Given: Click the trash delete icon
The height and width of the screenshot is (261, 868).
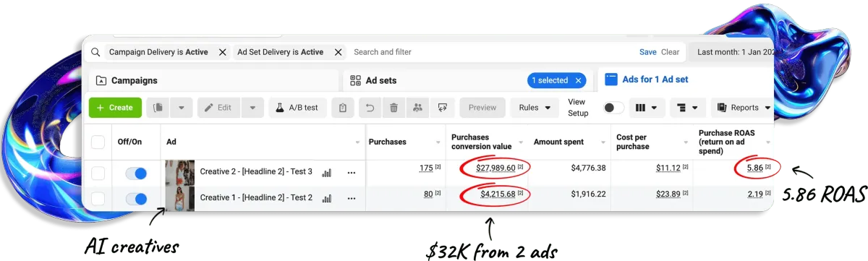Looking at the screenshot, I should [393, 108].
